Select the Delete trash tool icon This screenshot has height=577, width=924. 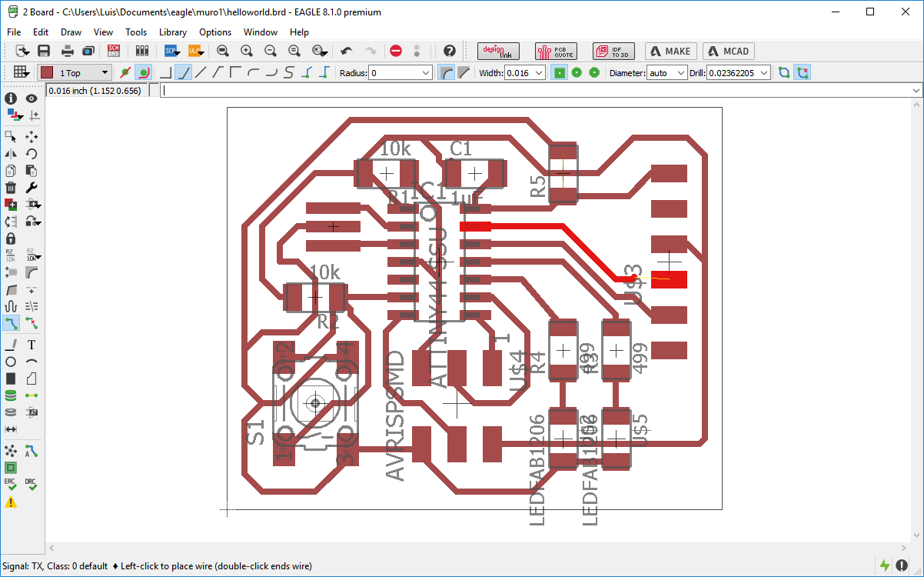coord(11,188)
